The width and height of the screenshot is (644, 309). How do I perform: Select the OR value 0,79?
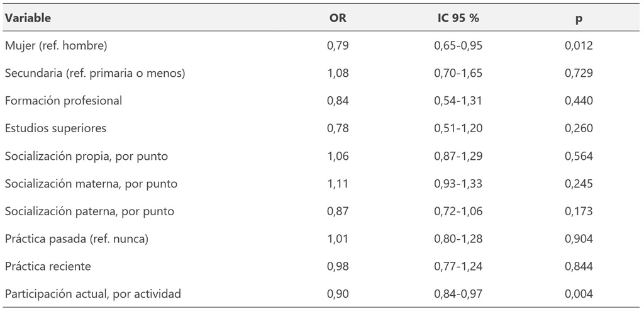click(x=338, y=45)
